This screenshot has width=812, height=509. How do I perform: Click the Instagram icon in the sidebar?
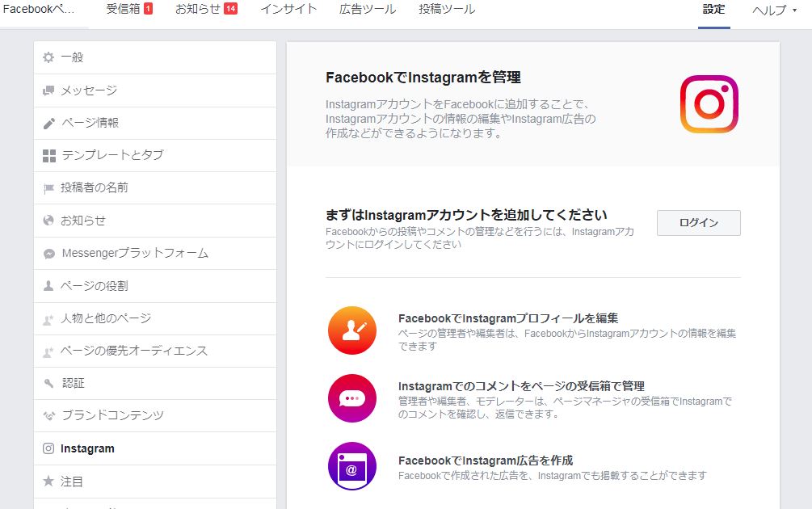48,448
